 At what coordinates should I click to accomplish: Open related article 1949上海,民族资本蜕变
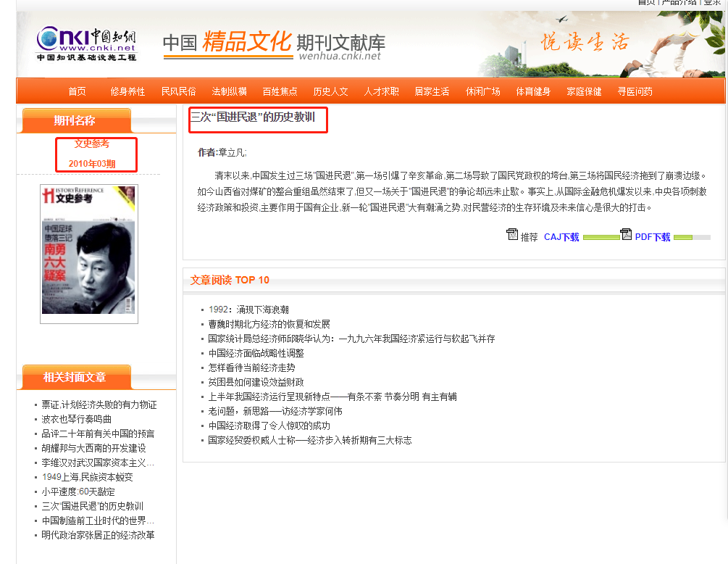pos(87,477)
